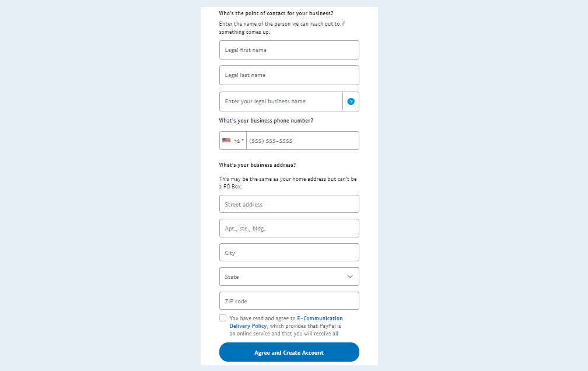Click the business phone number heading

point(266,121)
